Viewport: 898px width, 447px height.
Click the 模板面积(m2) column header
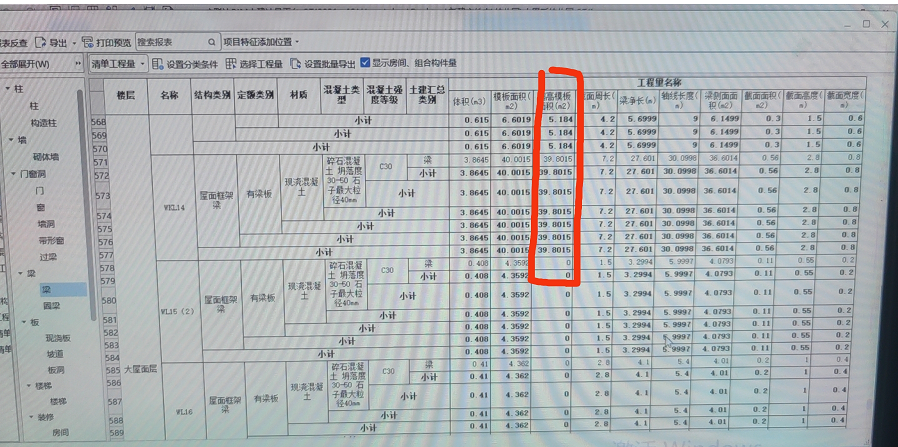point(511,101)
